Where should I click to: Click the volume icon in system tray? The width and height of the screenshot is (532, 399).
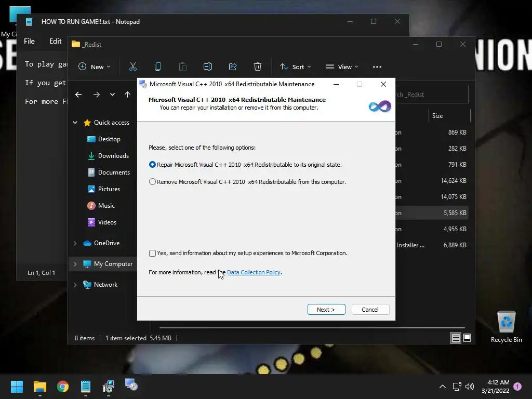(470, 387)
